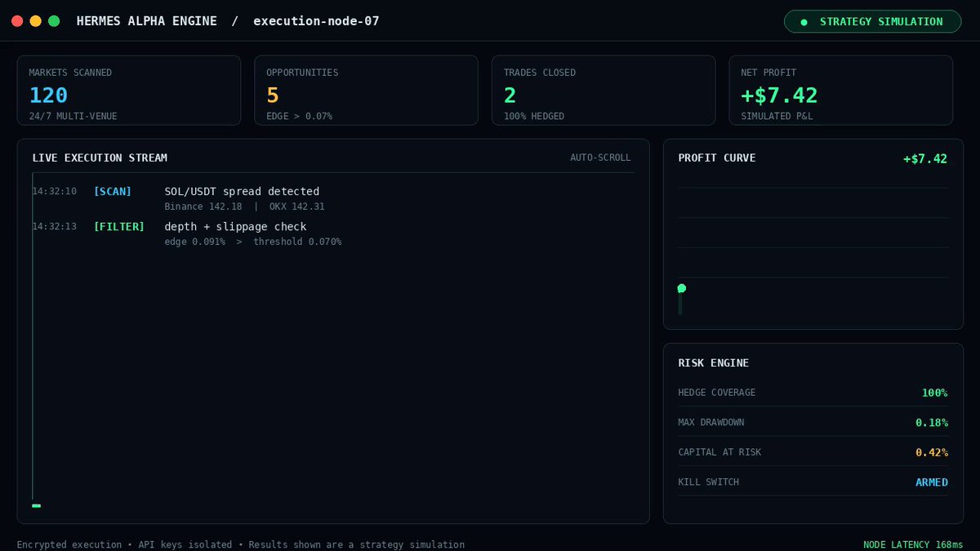Click the HERMES ALPHA ENGINE title
The height and width of the screenshot is (551, 980).
pyautogui.click(x=147, y=21)
